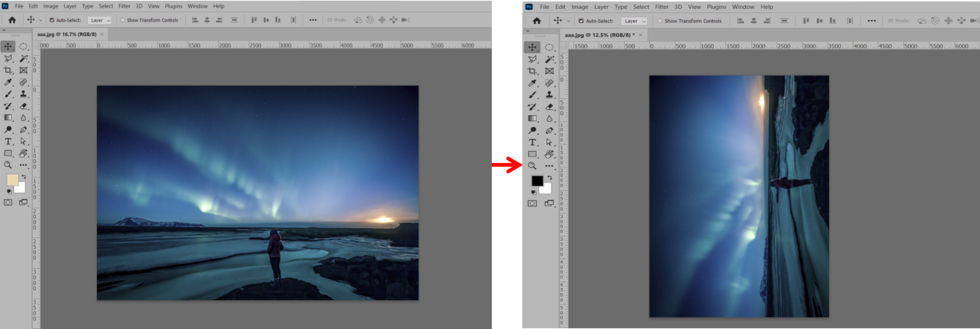Click the white background color swatch in 12.5% window
Screen dimensions: 980x329
coord(546,189)
